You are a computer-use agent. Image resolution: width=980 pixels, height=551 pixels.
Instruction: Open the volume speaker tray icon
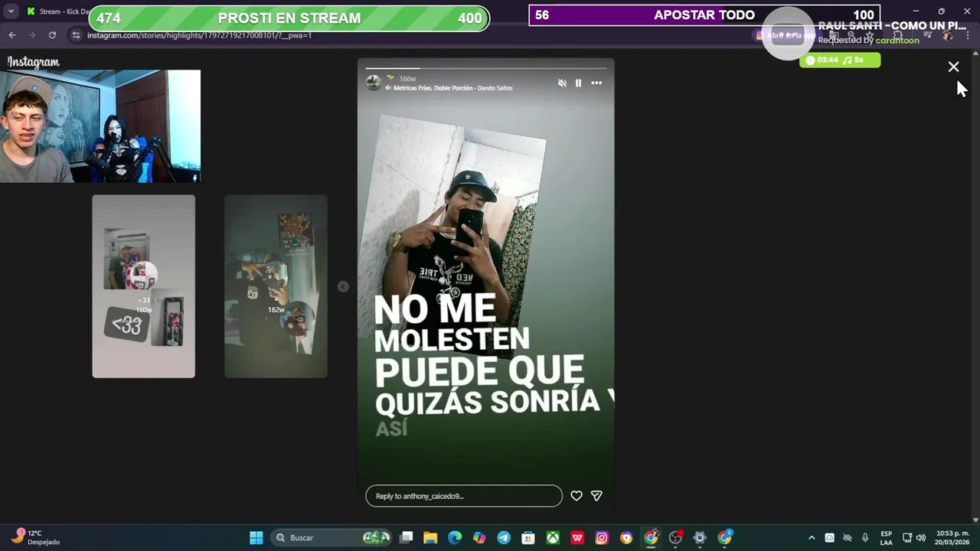(x=921, y=537)
